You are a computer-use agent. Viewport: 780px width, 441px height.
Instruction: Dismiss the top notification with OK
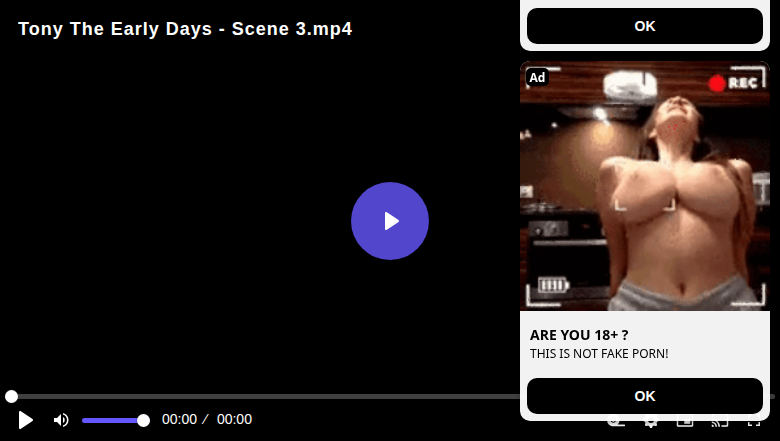[x=645, y=26]
